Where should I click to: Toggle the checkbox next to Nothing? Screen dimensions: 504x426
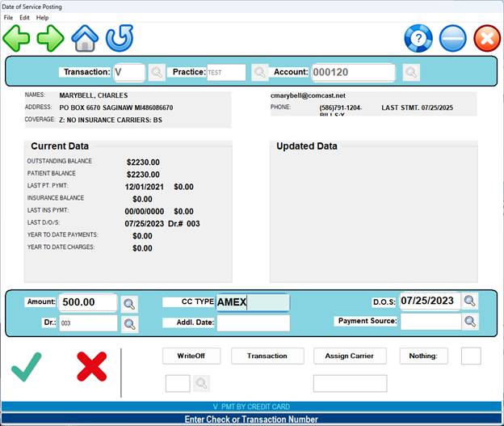pyautogui.click(x=471, y=356)
